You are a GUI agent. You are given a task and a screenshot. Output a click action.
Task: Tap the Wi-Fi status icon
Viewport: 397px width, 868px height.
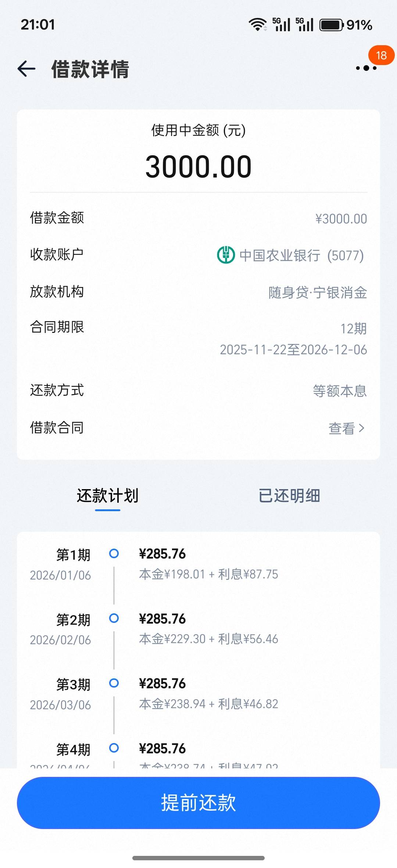pos(258,25)
